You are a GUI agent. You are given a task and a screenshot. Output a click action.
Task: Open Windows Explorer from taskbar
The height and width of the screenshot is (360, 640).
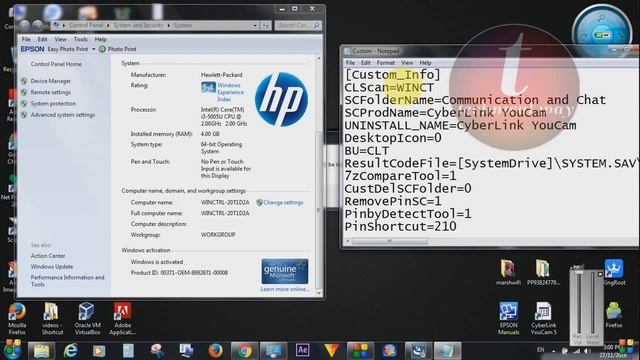pos(41,351)
